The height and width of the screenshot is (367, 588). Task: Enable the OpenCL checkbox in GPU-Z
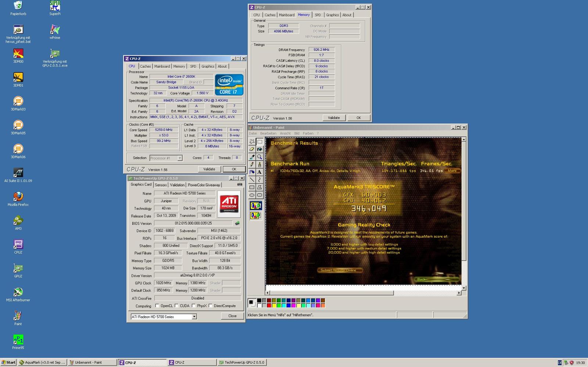(157, 306)
